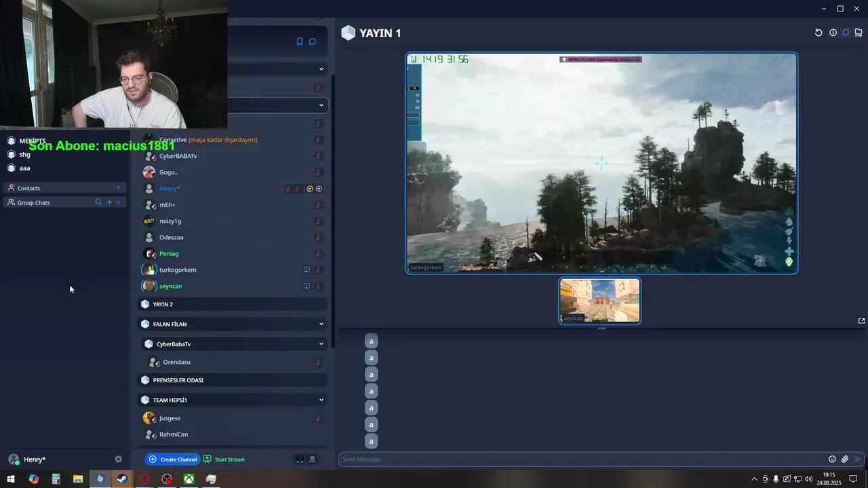Open File Explorer from the taskbar
Image resolution: width=868 pixels, height=488 pixels.
(78, 479)
